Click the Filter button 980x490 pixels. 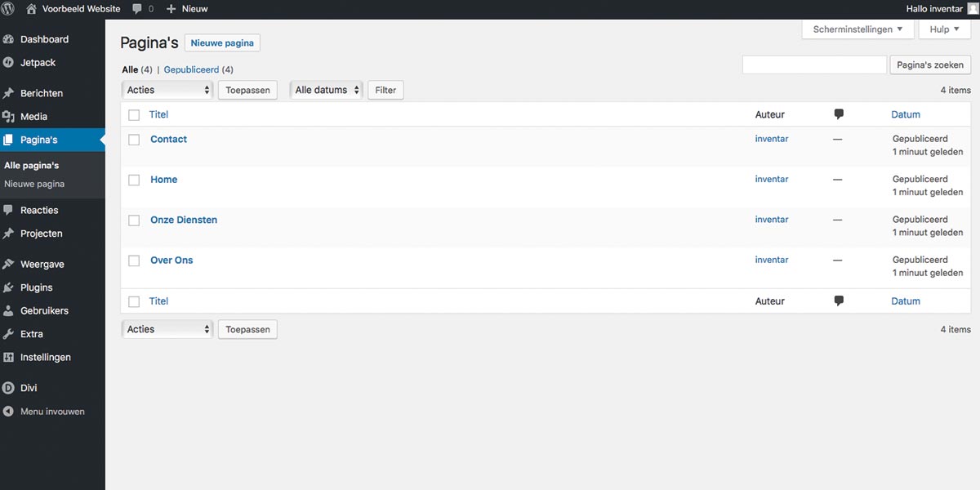(x=385, y=90)
